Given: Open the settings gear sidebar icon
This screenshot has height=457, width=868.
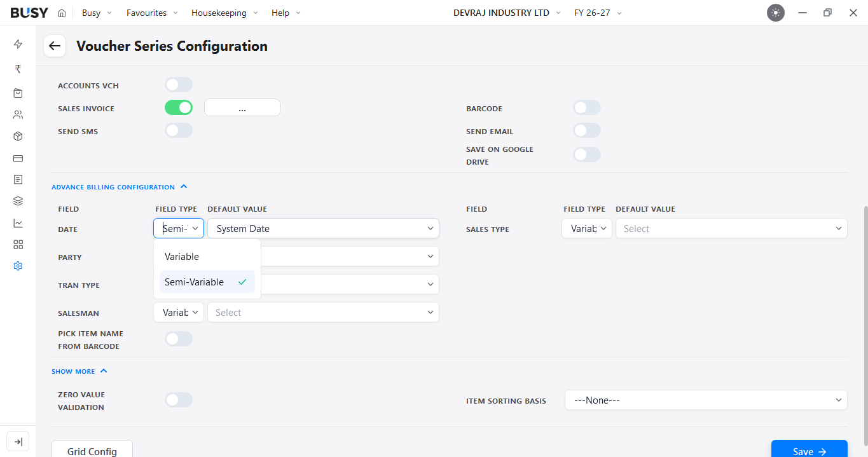Looking at the screenshot, I should click(18, 266).
